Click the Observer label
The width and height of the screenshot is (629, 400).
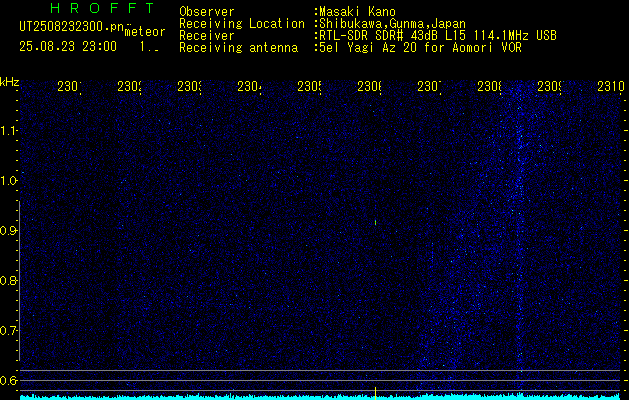[207, 11]
